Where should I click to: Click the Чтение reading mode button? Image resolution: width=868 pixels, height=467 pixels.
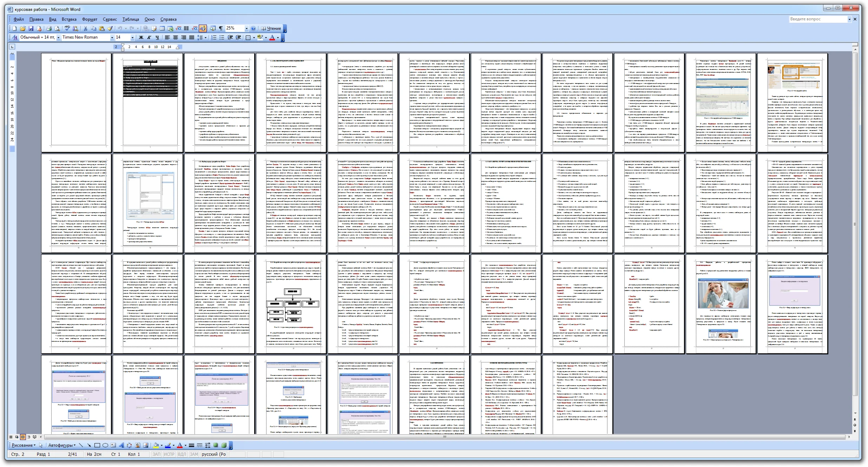coord(271,28)
